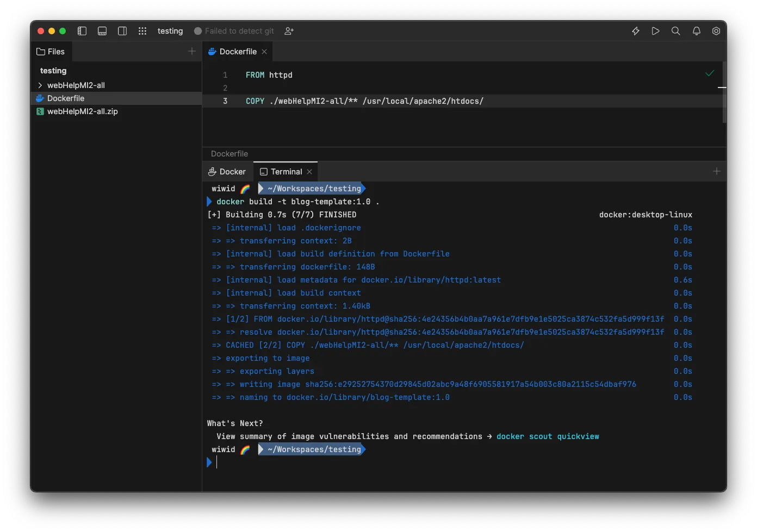The width and height of the screenshot is (757, 532).
Task: Add new item in Files panel
Action: tap(192, 51)
